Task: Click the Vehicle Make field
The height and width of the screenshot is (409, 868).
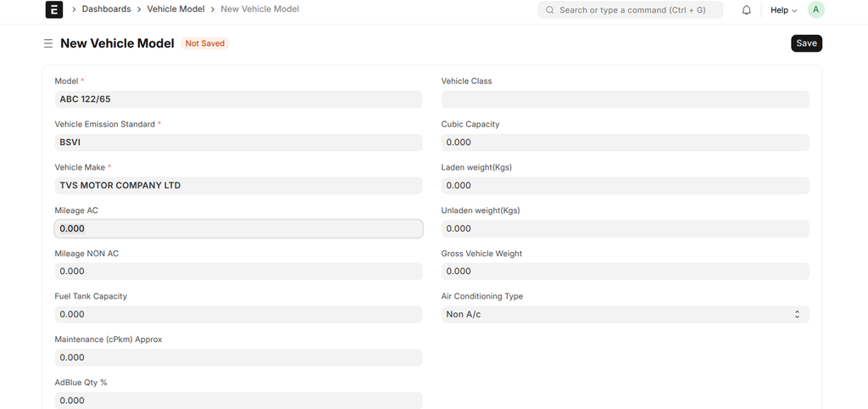Action: (x=238, y=185)
